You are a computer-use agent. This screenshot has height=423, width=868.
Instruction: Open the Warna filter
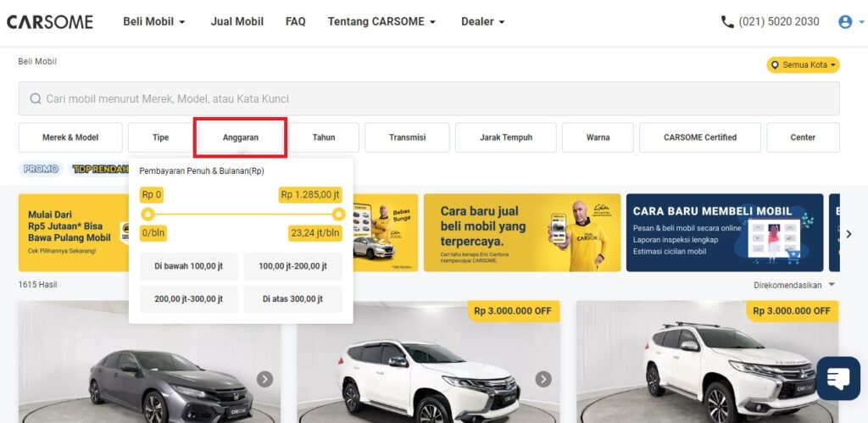[598, 137]
